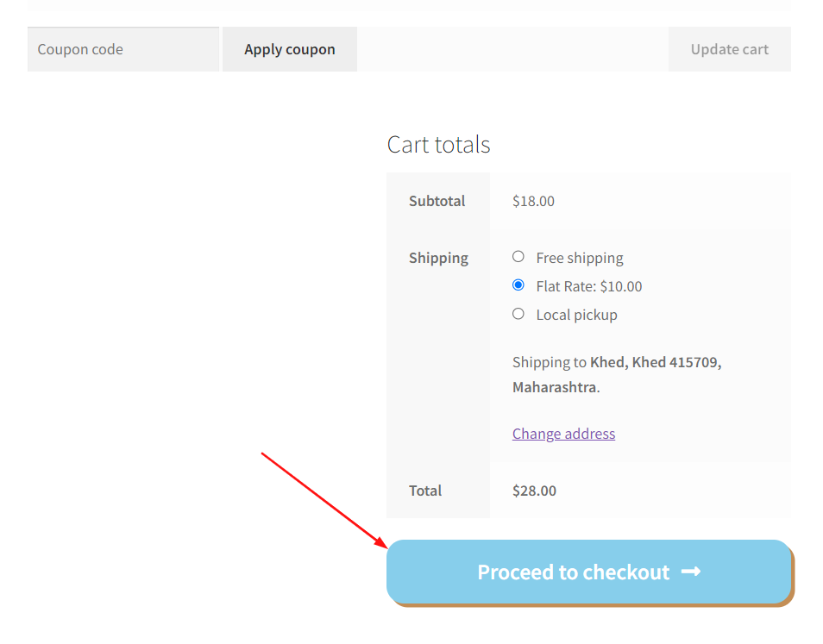Image resolution: width=823 pixels, height=644 pixels.
Task: Click the Subtotal row label
Action: 437,201
